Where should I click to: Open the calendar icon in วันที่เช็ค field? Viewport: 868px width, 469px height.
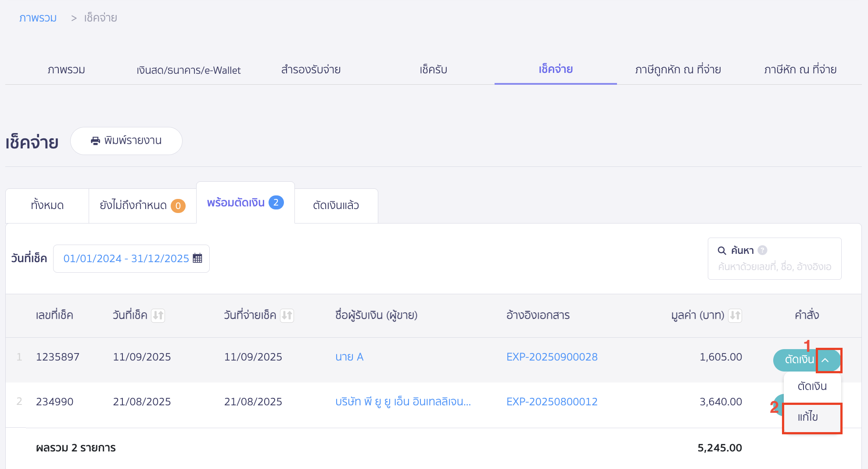[x=197, y=258]
